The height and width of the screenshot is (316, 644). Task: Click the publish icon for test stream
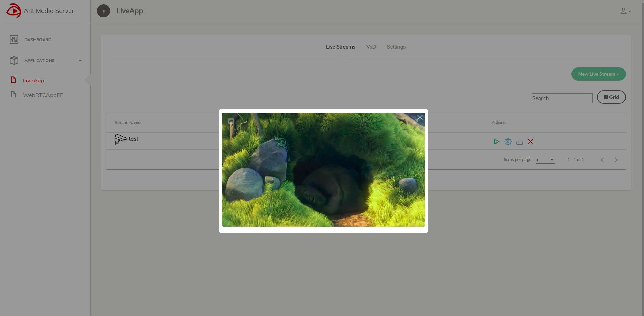520,142
